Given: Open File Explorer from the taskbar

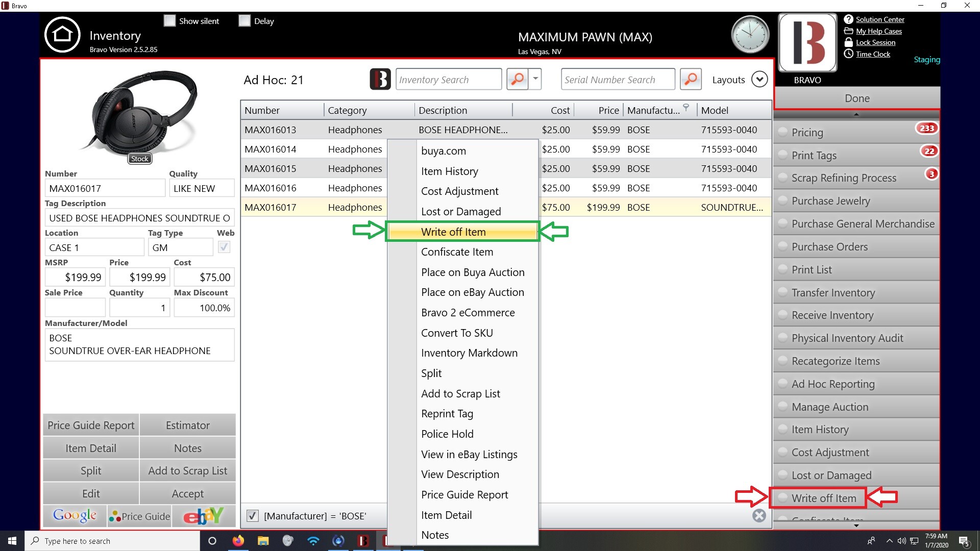Looking at the screenshot, I should point(263,541).
